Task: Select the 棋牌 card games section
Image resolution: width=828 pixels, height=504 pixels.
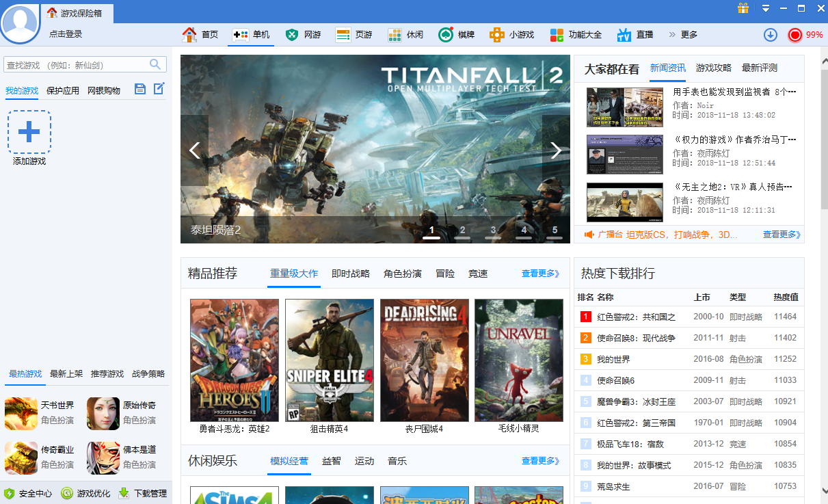Action: click(x=456, y=35)
